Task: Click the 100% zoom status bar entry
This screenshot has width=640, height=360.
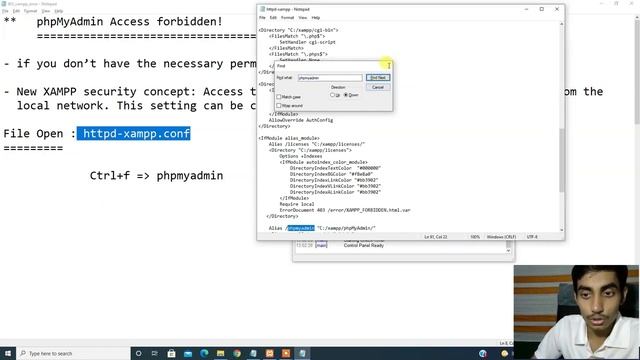Action: (x=475, y=237)
